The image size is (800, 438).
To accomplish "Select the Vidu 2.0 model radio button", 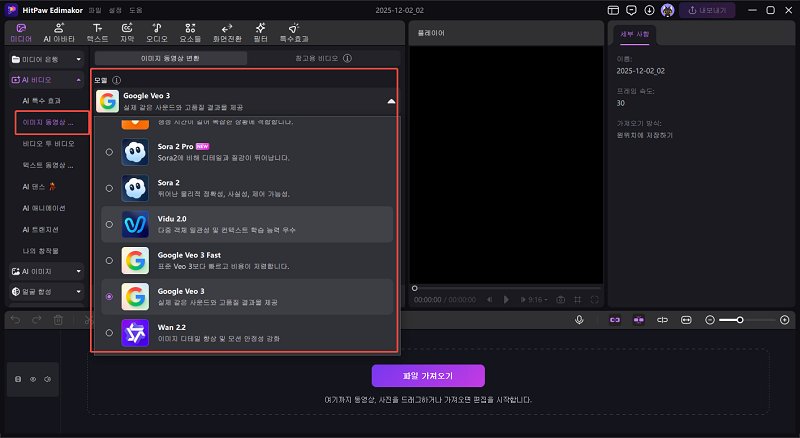I will click(x=109, y=224).
